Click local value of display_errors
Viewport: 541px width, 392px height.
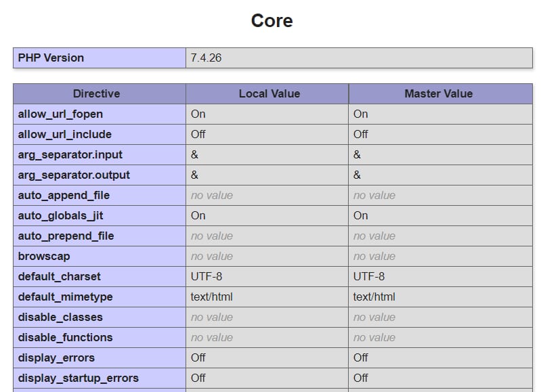[x=198, y=357]
